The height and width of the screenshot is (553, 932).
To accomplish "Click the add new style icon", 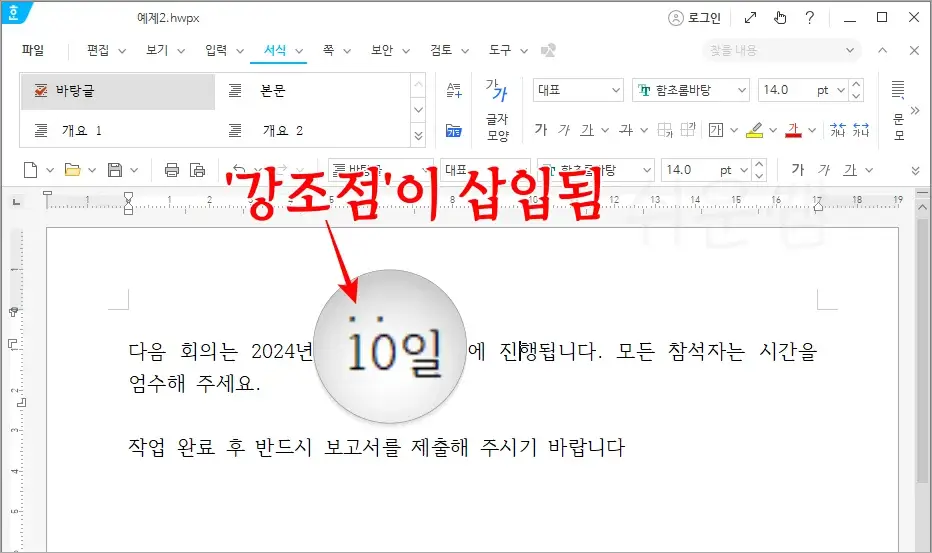I will coord(454,90).
